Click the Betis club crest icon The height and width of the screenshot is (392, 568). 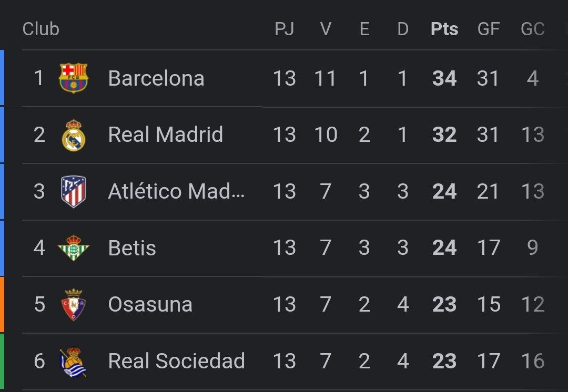coord(74,248)
